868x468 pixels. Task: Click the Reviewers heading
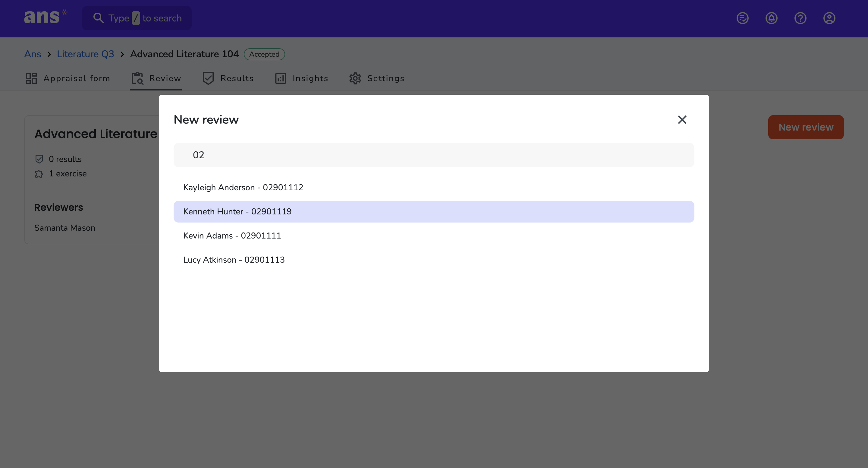pos(59,207)
